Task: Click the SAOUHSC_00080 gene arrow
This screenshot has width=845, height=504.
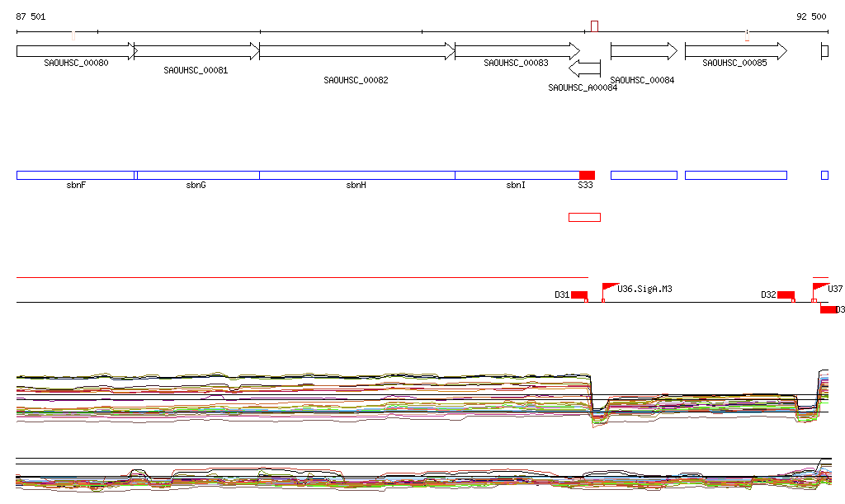Action: 76,51
